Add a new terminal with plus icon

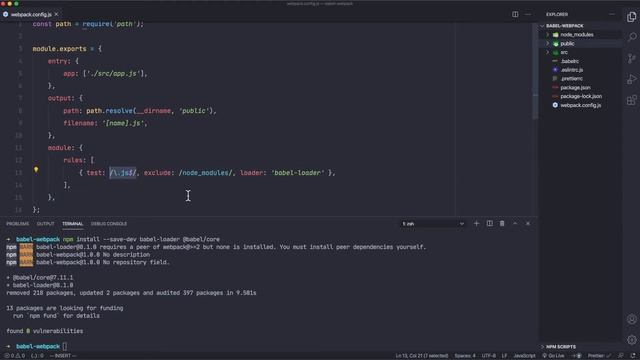(476, 224)
